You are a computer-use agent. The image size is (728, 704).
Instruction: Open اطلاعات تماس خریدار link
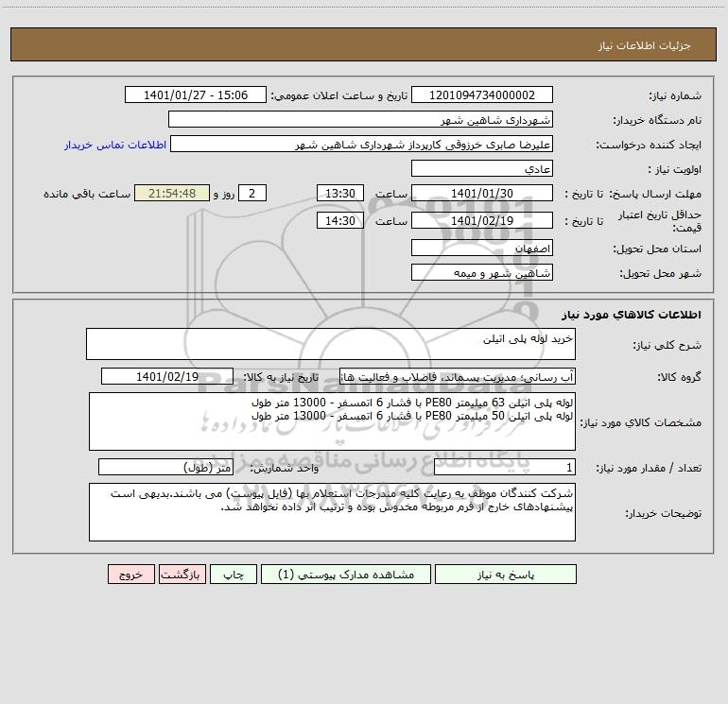click(x=114, y=145)
